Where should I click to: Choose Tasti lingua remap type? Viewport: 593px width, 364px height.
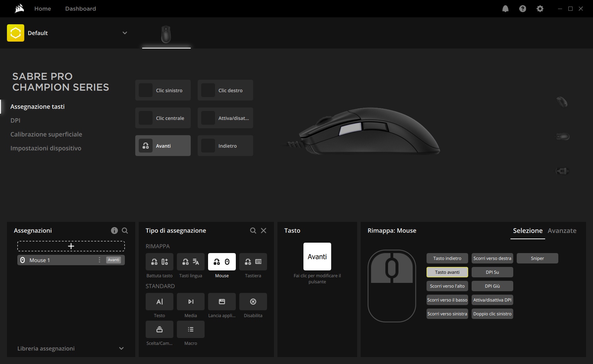[x=191, y=262]
